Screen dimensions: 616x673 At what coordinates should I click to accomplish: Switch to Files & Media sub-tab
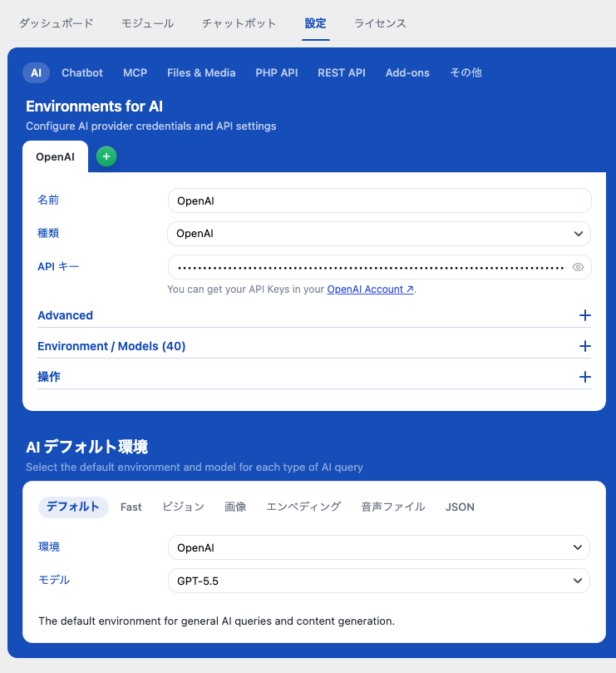tap(201, 73)
